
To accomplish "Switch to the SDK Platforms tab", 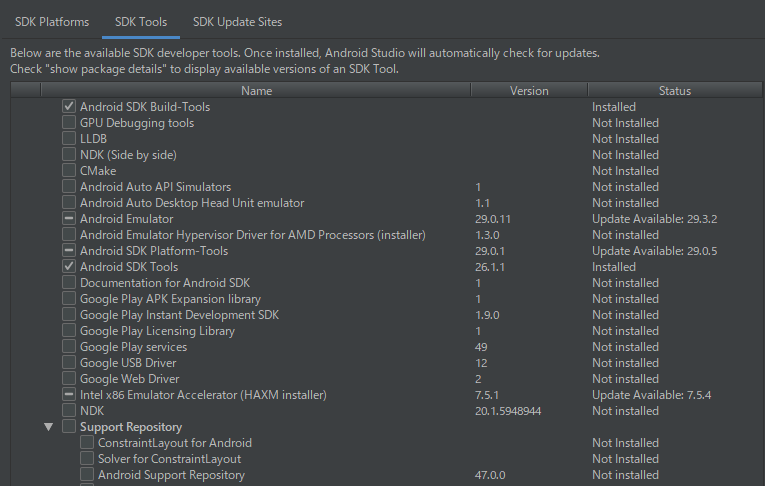I will [52, 22].
